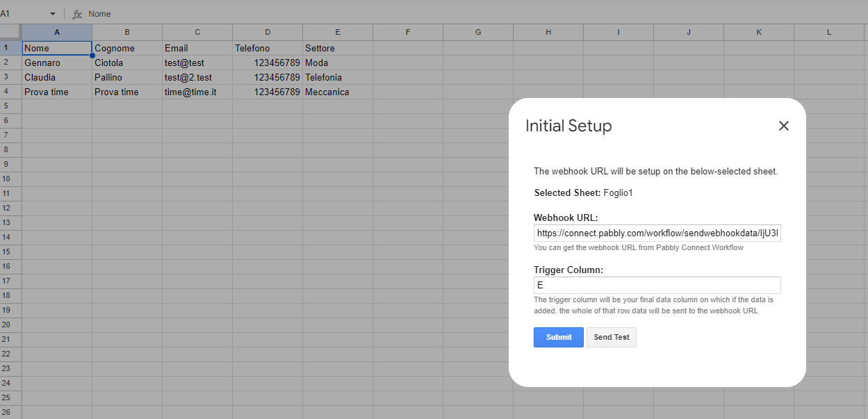Screen dimensions: 868x419
Task: Click cell containing Telefonia
Action: point(338,77)
